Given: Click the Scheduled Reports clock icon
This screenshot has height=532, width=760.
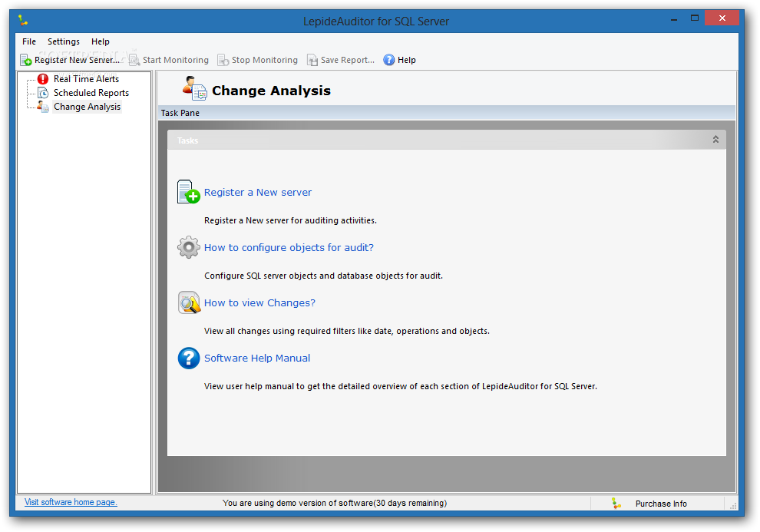Looking at the screenshot, I should [43, 93].
